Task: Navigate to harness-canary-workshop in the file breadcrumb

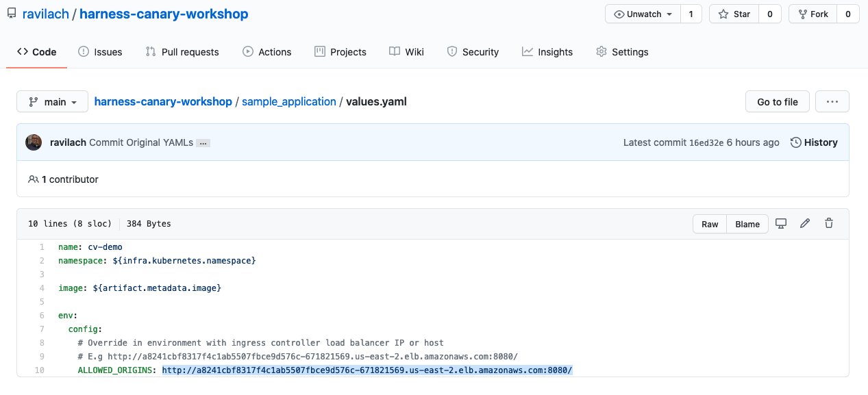Action: (163, 101)
